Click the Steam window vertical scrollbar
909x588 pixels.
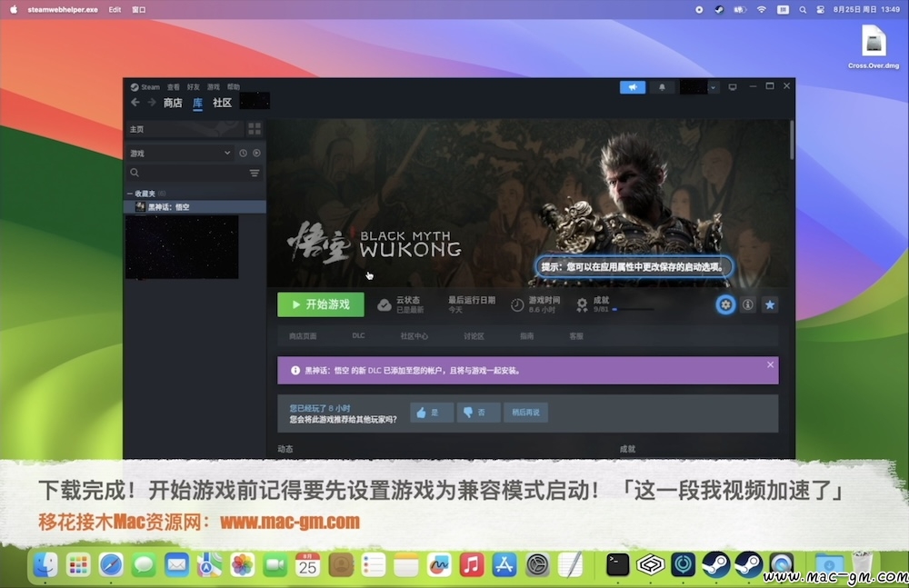(792, 139)
